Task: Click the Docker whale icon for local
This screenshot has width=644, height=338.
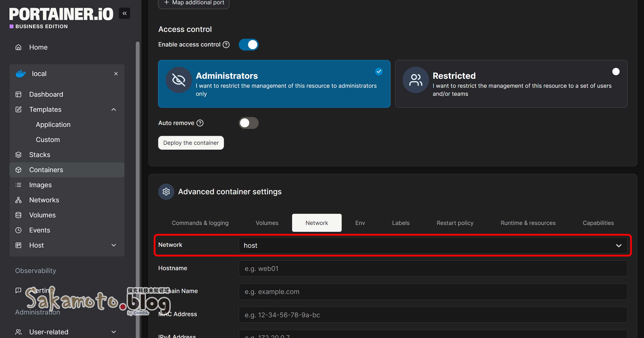Action: coord(21,74)
